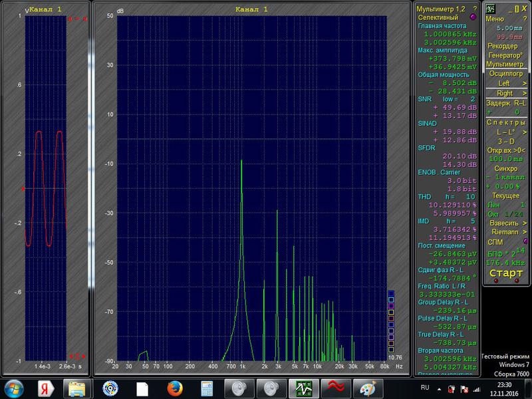Open Yandex from the taskbar
The width and height of the screenshot is (532, 399).
click(46, 388)
